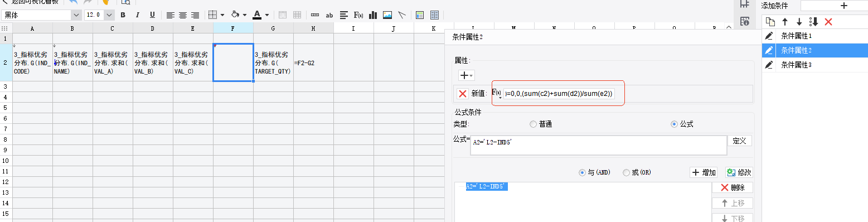Click cell H2 containing =F2-G2
The width and height of the screenshot is (868, 222).
point(313,62)
